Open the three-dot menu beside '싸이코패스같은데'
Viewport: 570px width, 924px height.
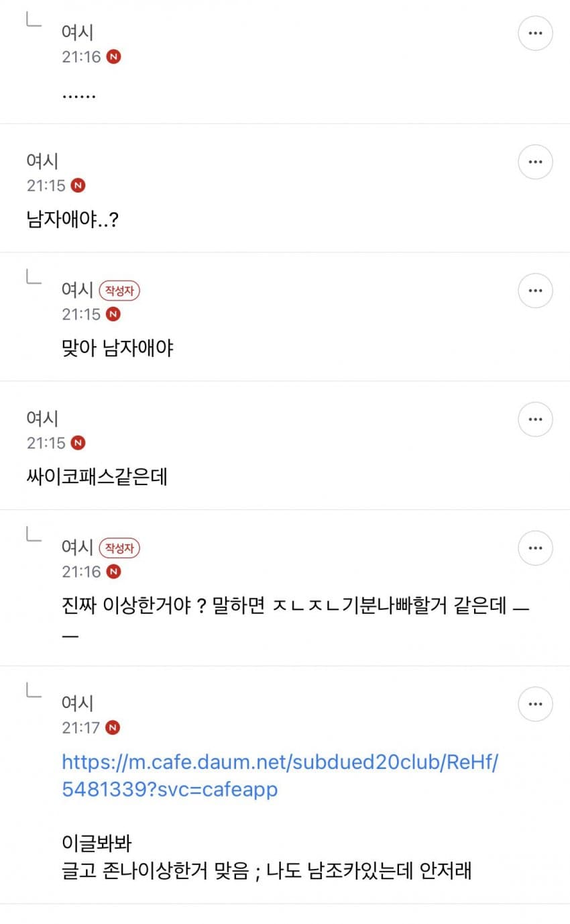(535, 419)
